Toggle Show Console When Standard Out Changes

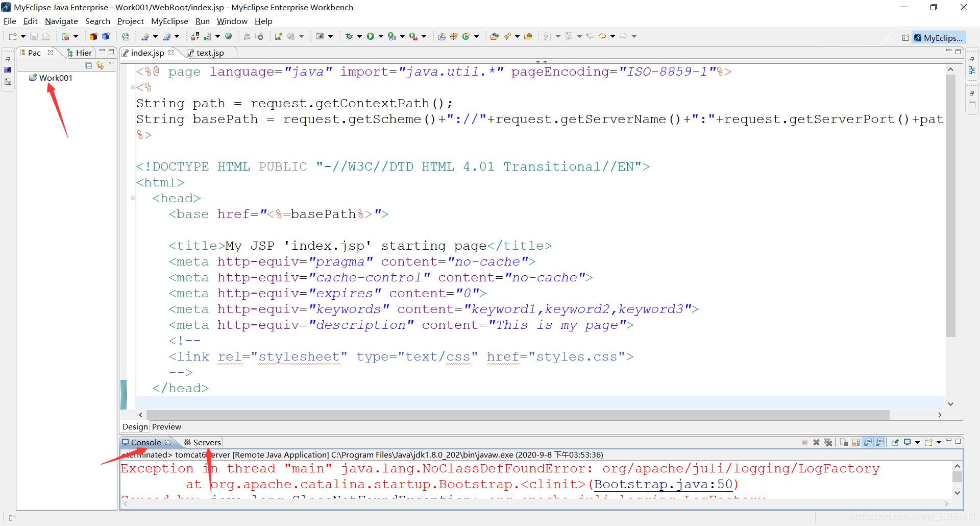[x=868, y=442]
